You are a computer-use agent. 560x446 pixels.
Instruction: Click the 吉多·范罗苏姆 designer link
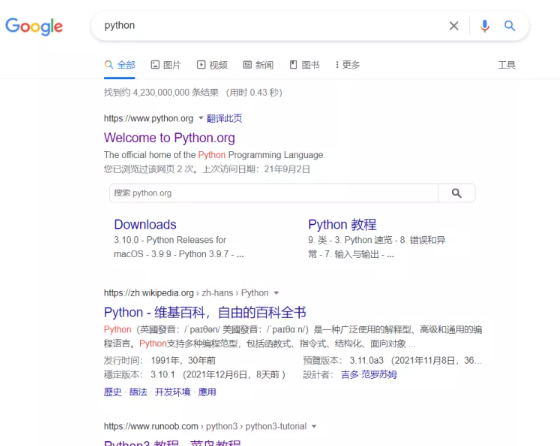369,375
